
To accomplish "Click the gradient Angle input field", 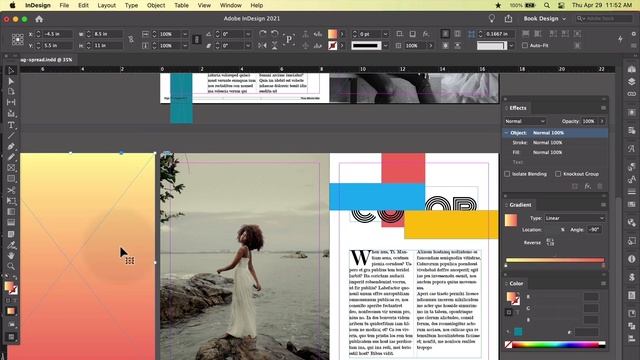I will (595, 230).
